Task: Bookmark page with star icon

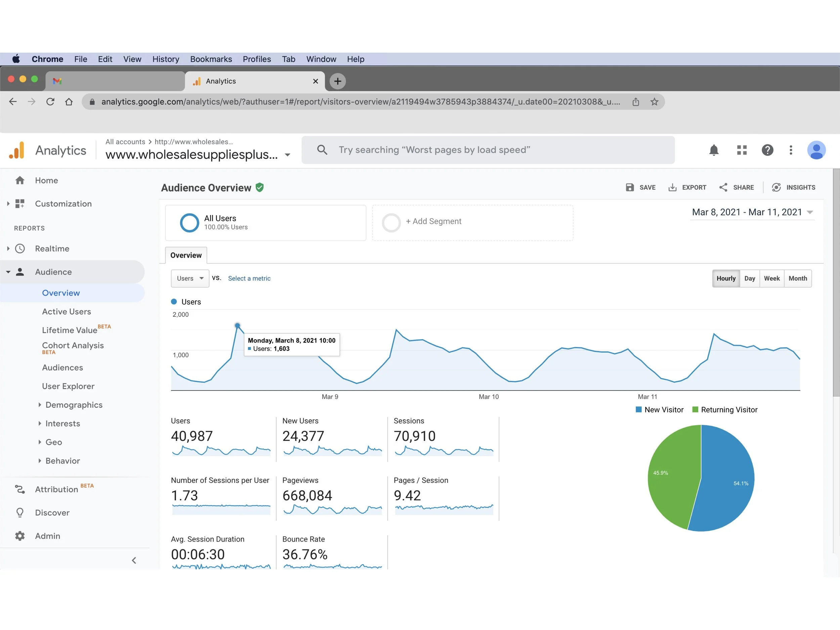Action: [654, 102]
